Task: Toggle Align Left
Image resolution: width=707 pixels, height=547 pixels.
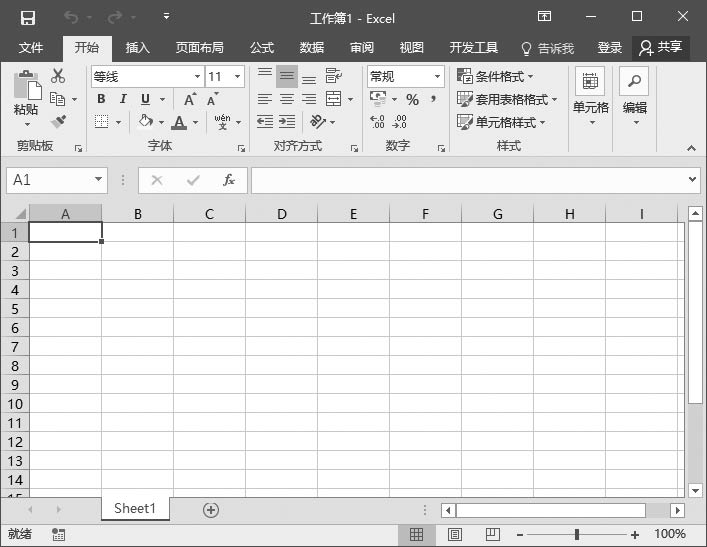Action: tap(265, 99)
